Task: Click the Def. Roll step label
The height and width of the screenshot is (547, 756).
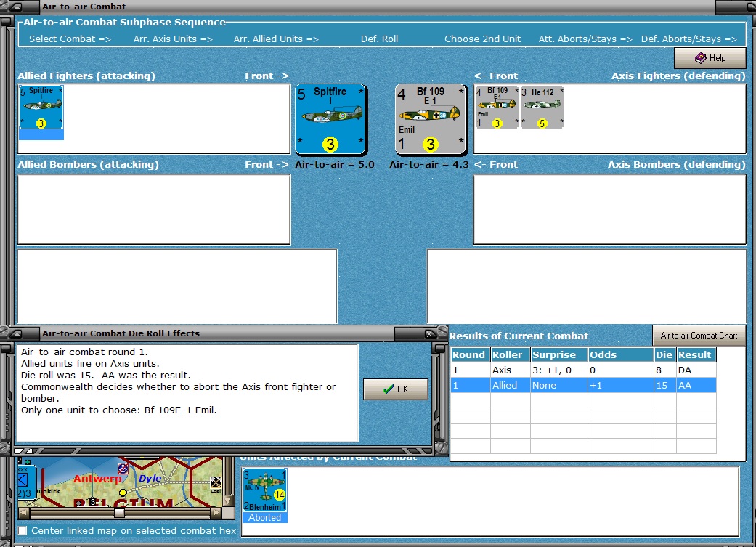Action: 379,39
